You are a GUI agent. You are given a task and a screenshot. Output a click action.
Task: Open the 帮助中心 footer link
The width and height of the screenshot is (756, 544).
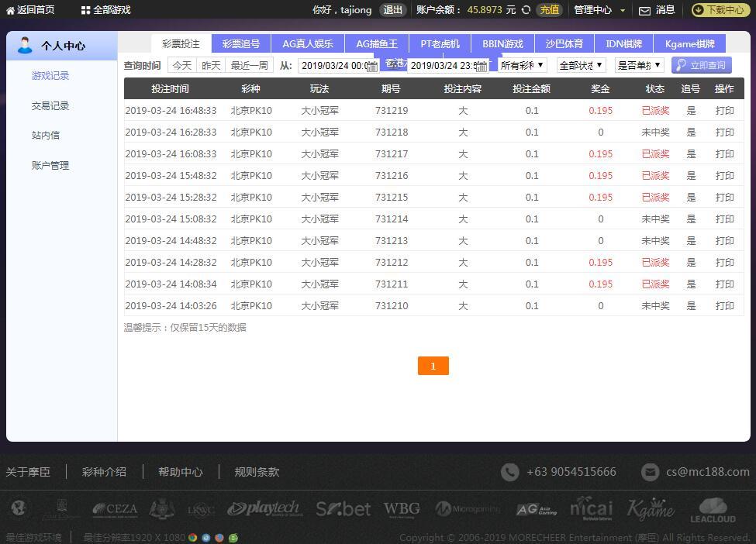tap(181, 472)
